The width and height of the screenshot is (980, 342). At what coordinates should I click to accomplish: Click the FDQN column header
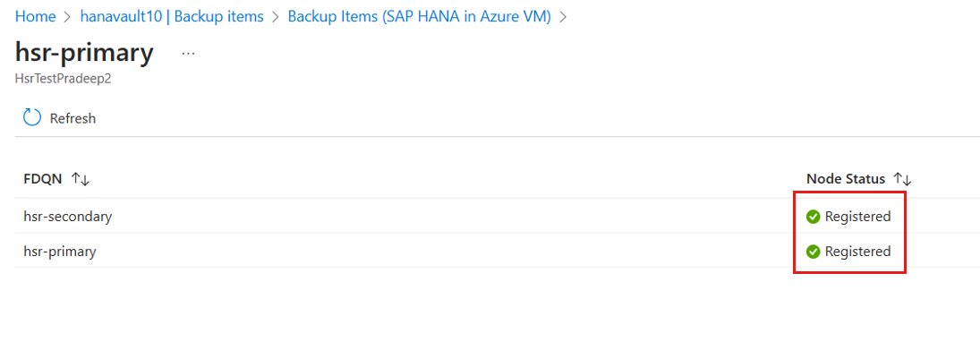click(42, 179)
